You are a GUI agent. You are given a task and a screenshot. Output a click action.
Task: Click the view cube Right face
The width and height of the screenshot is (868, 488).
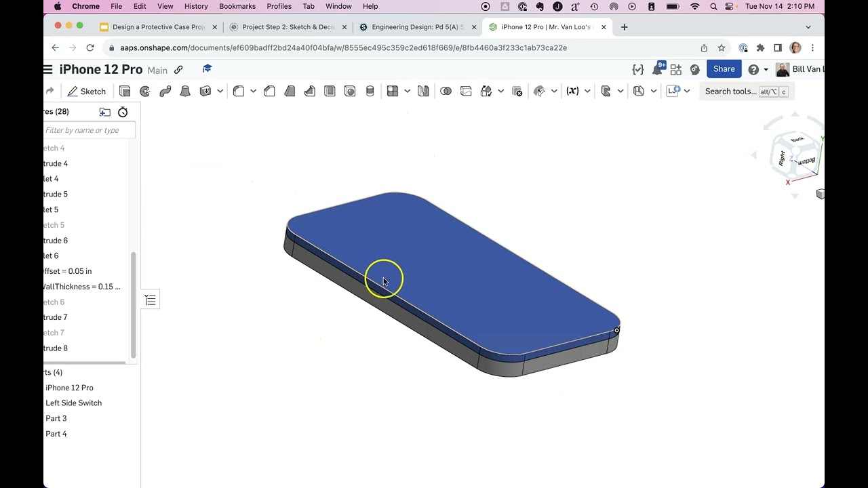click(x=781, y=158)
